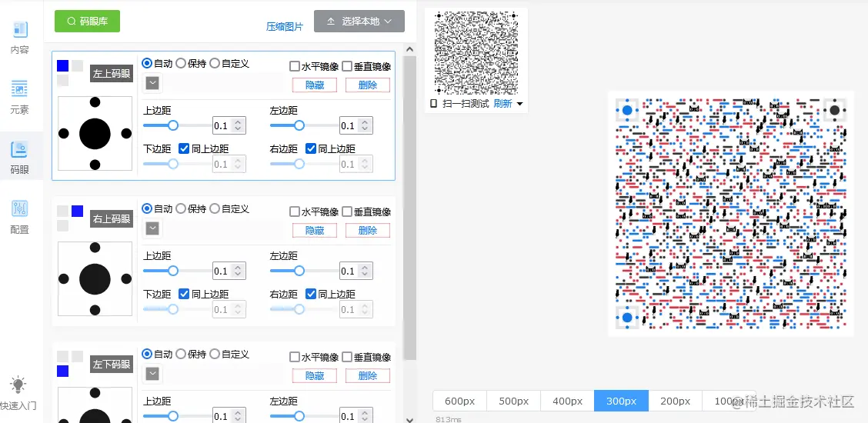Viewport: 868px width, 423px height.
Task: Open the 内容 sidebar section
Action: tap(20, 38)
